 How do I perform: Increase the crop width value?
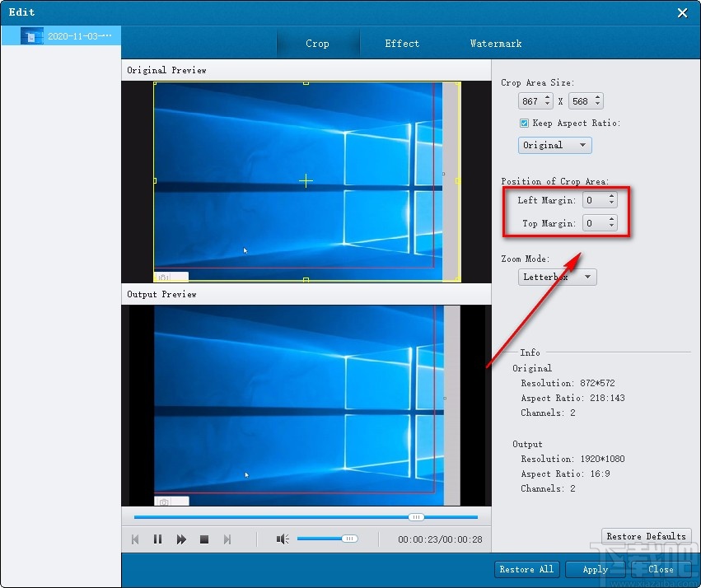548,97
